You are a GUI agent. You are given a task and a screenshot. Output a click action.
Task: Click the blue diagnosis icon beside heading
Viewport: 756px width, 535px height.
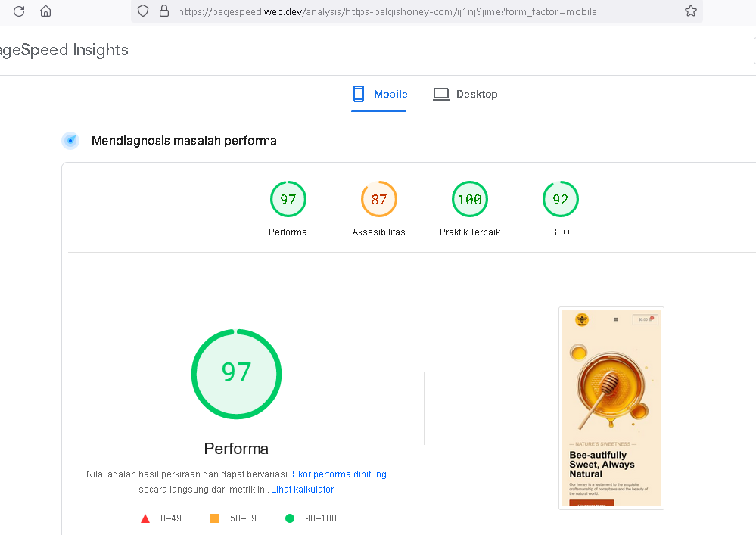point(70,141)
